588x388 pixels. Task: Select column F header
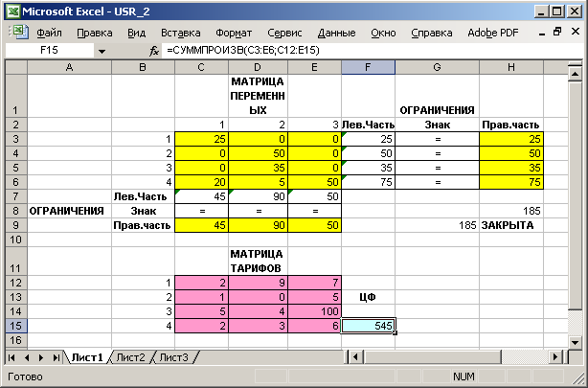(368, 67)
